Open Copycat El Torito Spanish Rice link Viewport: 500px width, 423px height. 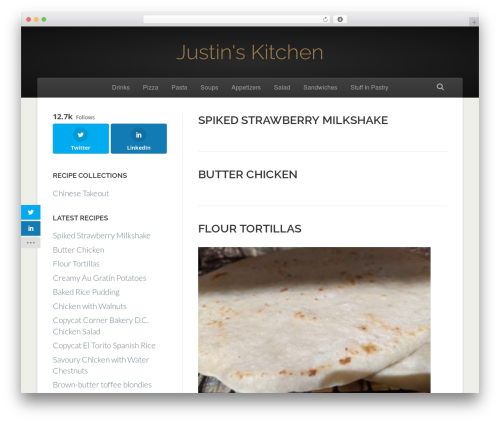104,346
